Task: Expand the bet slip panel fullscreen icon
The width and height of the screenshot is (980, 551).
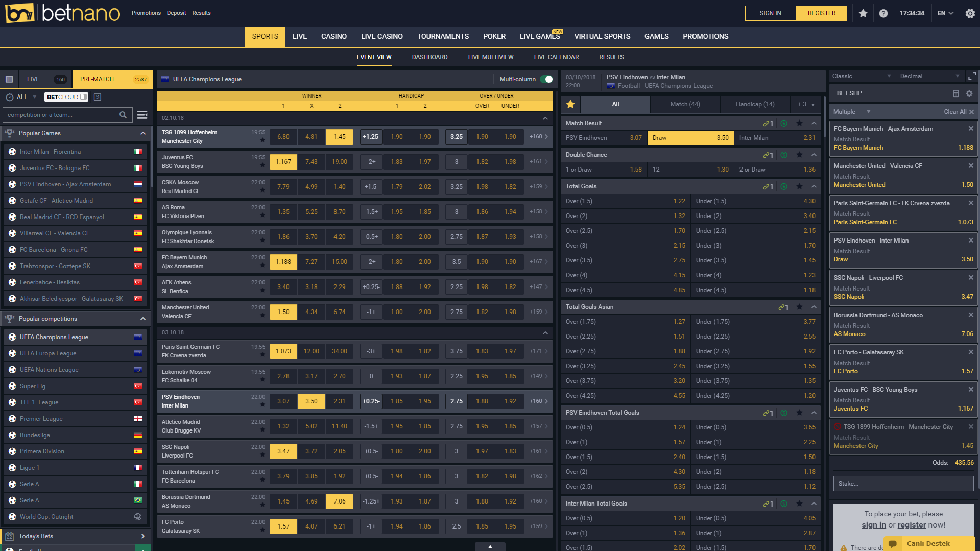Action: pos(972,76)
